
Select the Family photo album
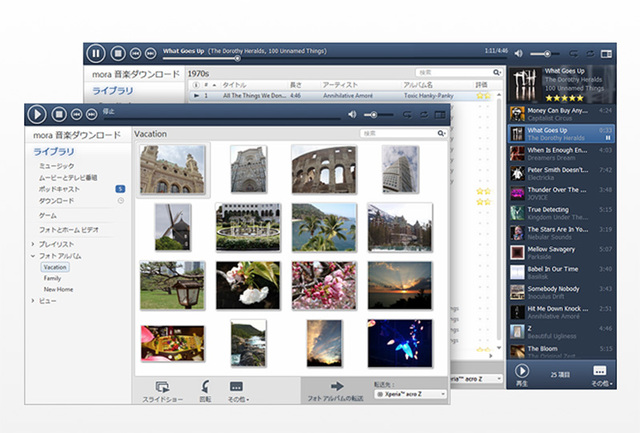(x=51, y=278)
